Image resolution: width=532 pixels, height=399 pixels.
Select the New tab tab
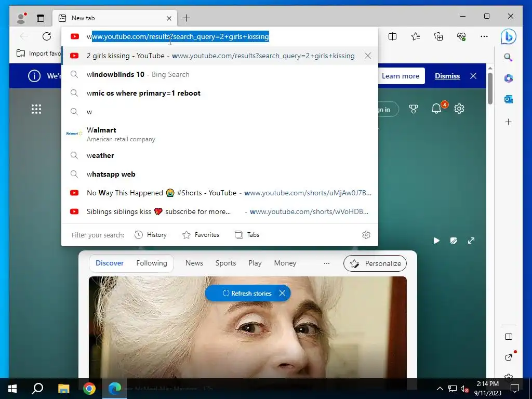click(x=115, y=18)
